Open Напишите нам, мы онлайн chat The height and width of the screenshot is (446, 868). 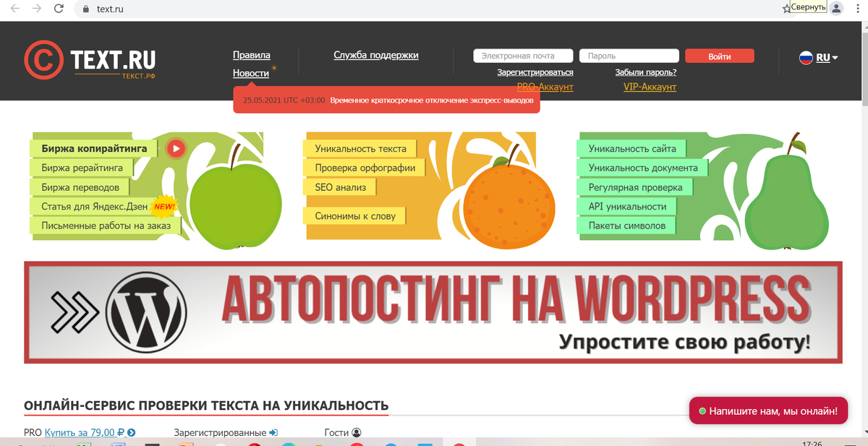(x=768, y=411)
